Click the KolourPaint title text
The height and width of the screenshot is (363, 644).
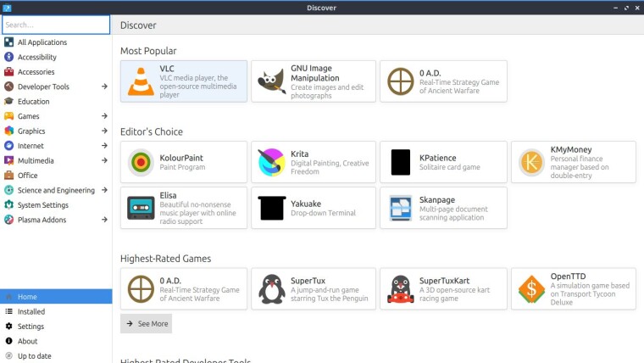tap(181, 158)
